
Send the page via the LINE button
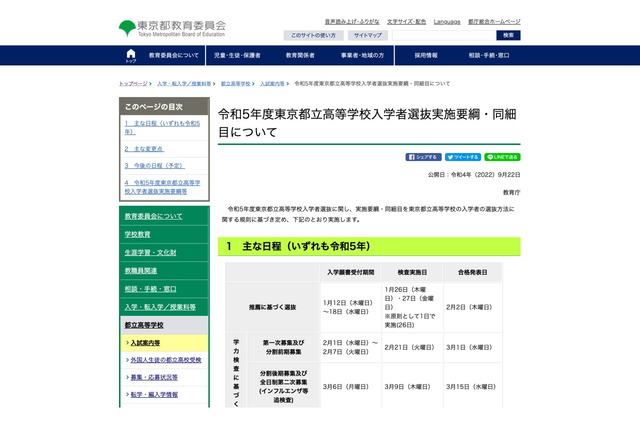(502, 157)
